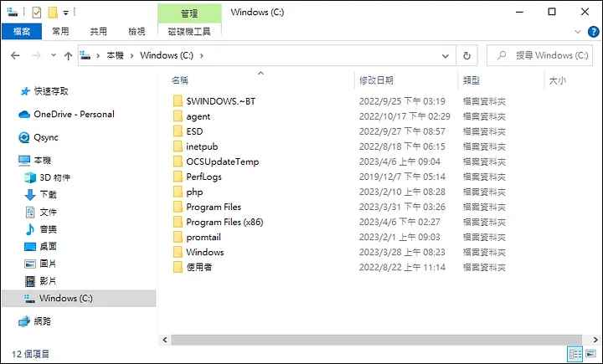This screenshot has height=364, width=603.
Task: Open the 檔案 menu tab
Action: [x=22, y=32]
